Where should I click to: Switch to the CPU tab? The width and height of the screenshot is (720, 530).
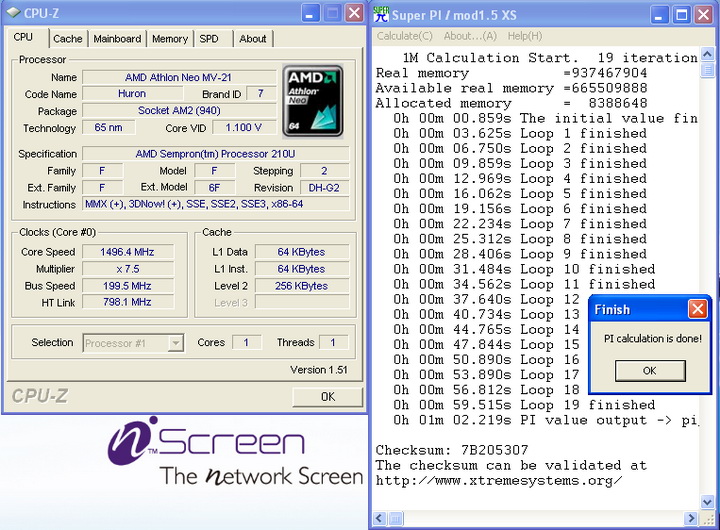tap(23, 37)
